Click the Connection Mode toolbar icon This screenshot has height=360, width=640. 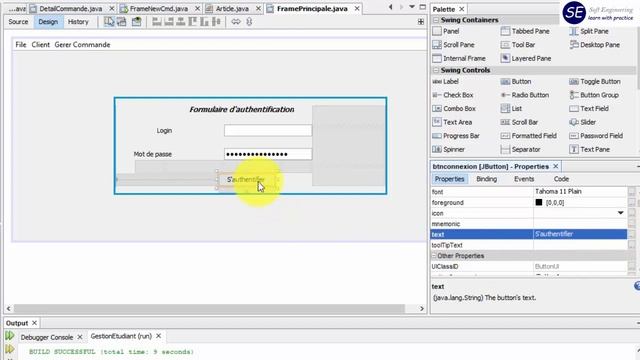point(122,22)
